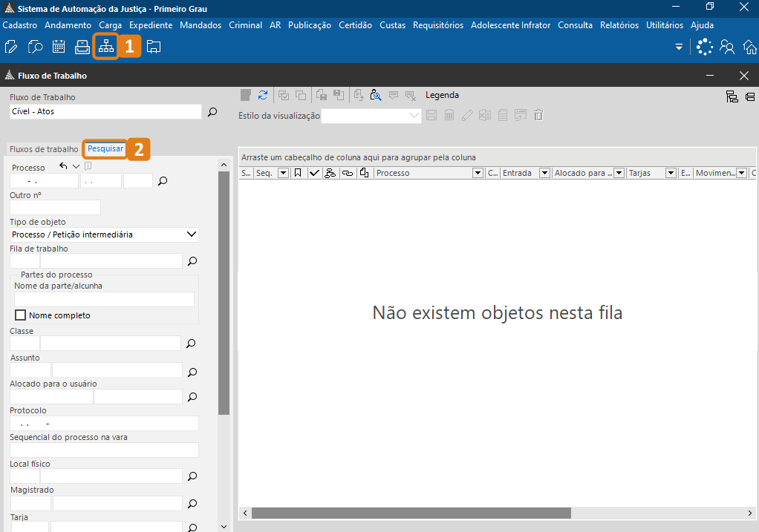Click the blue refresh arrows icon
This screenshot has height=532, width=759.
tap(263, 95)
